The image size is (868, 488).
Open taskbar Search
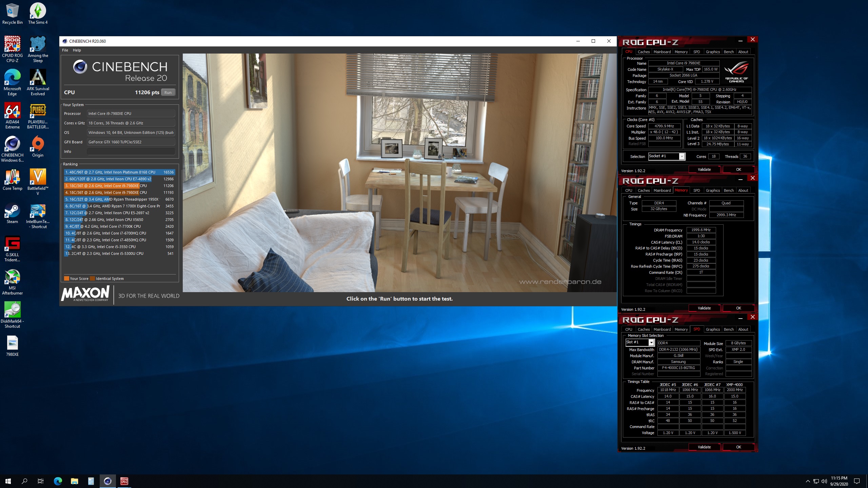(x=24, y=481)
